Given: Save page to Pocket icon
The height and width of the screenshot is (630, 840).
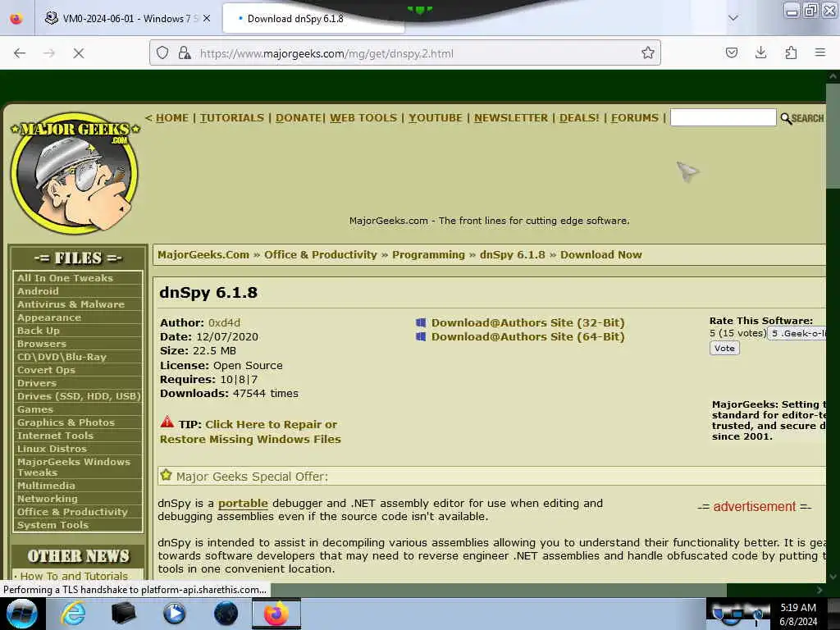Looking at the screenshot, I should click(731, 52).
